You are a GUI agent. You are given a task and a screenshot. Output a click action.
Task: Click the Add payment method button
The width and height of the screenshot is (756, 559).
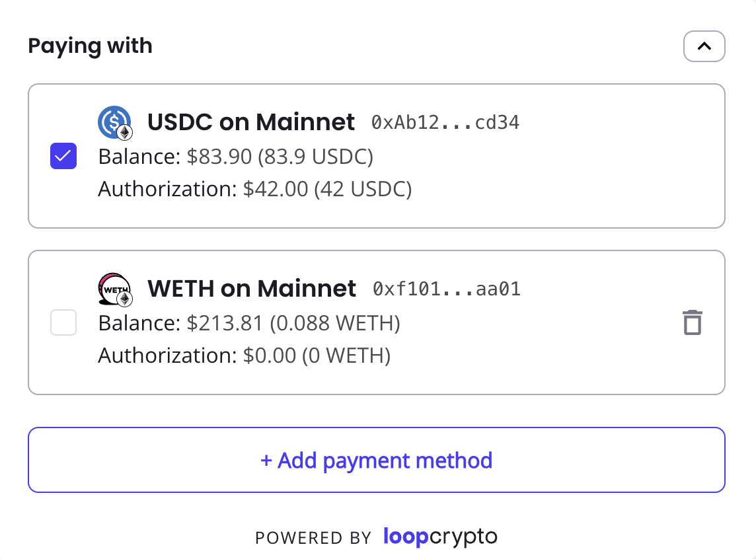point(377,460)
